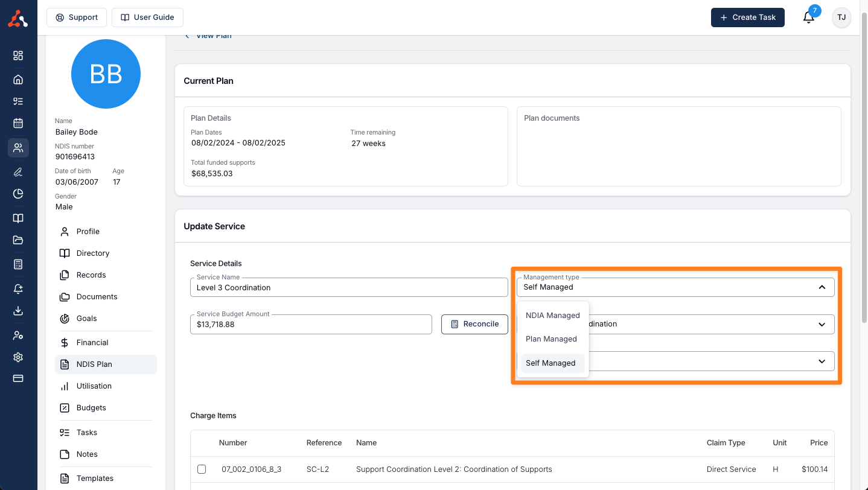
Task: Go to the Budgets section
Action: pos(91,407)
